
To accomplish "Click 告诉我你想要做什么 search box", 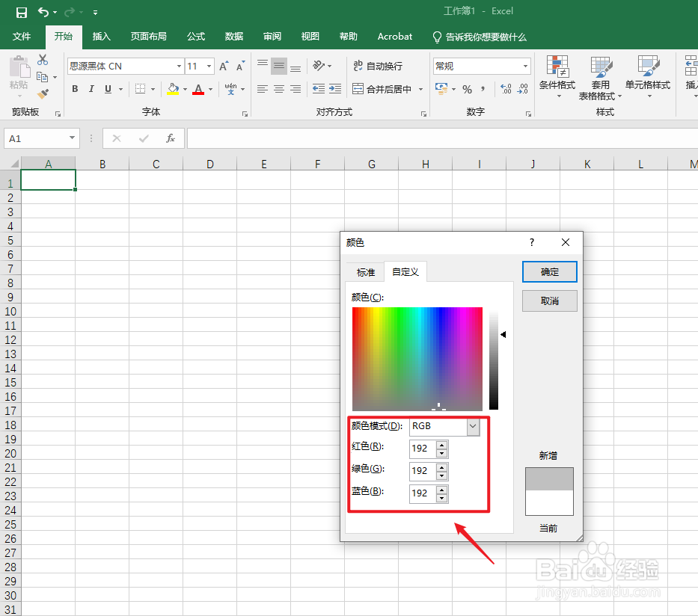I will (x=480, y=37).
